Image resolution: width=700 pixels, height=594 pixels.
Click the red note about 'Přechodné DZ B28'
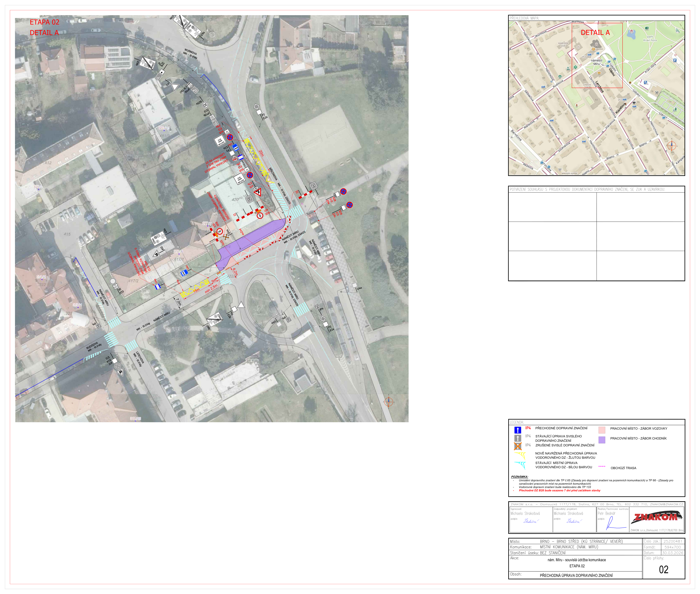tap(560, 490)
